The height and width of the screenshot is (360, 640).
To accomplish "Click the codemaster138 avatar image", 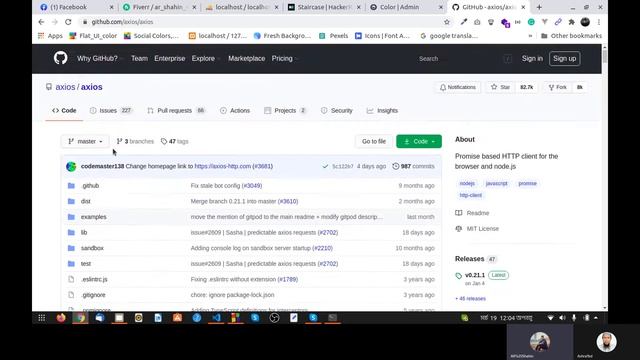I will pos(71,167).
